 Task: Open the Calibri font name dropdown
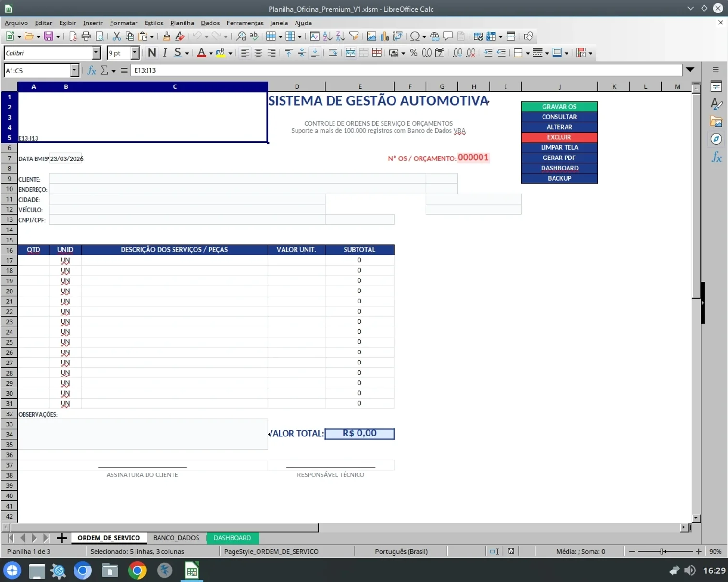point(96,53)
